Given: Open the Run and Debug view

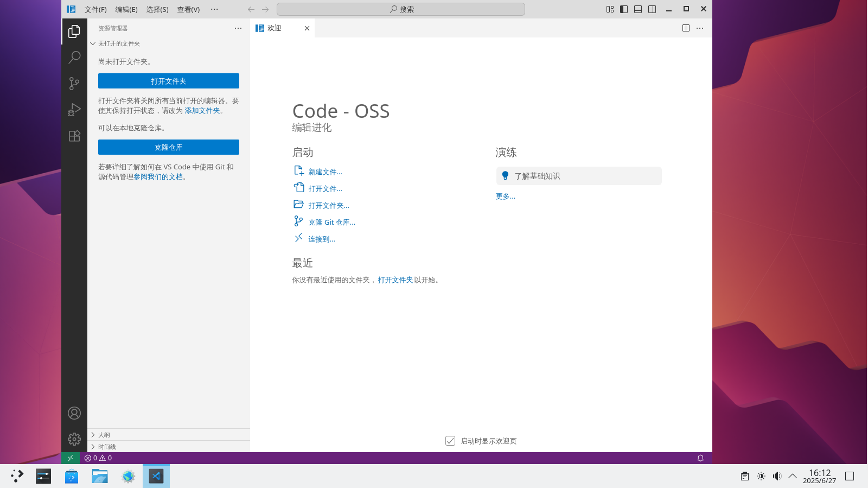Looking at the screenshot, I should point(74,110).
